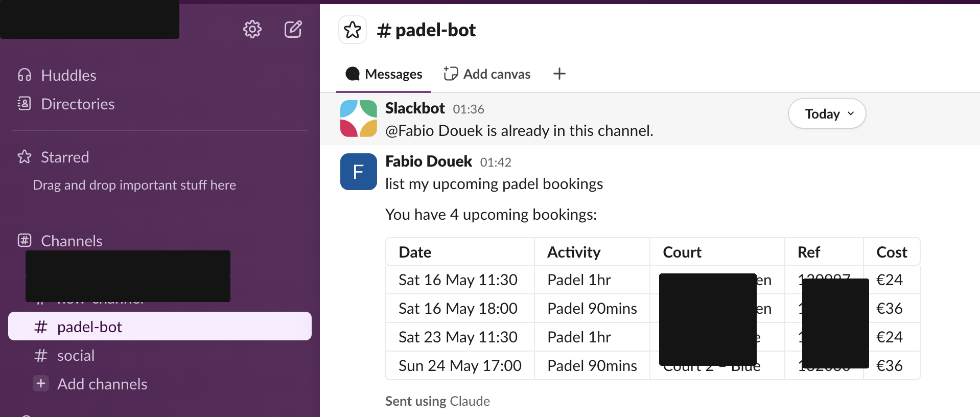Image resolution: width=980 pixels, height=417 pixels.
Task: Click Padel 90mins in the 18:00 row
Action: pos(592,308)
